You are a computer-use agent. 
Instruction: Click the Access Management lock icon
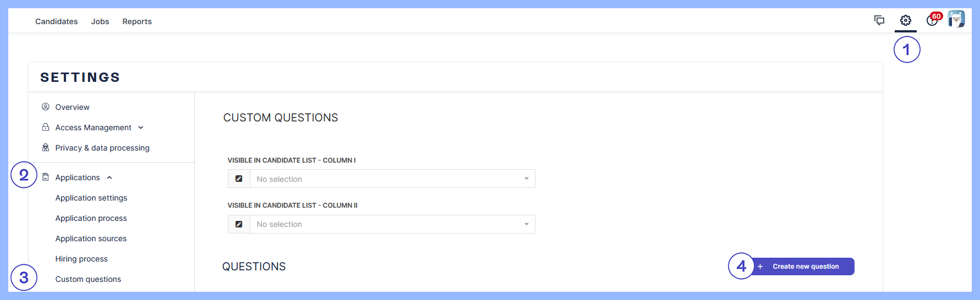pos(46,127)
